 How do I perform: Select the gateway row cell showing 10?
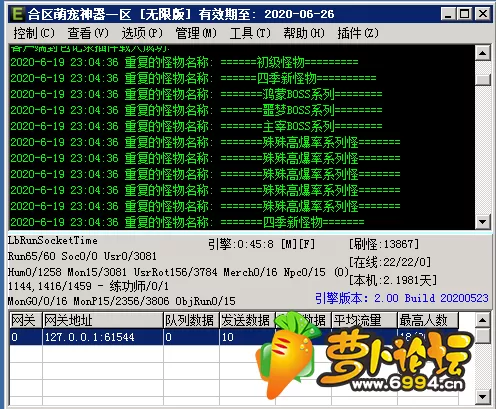click(247, 337)
